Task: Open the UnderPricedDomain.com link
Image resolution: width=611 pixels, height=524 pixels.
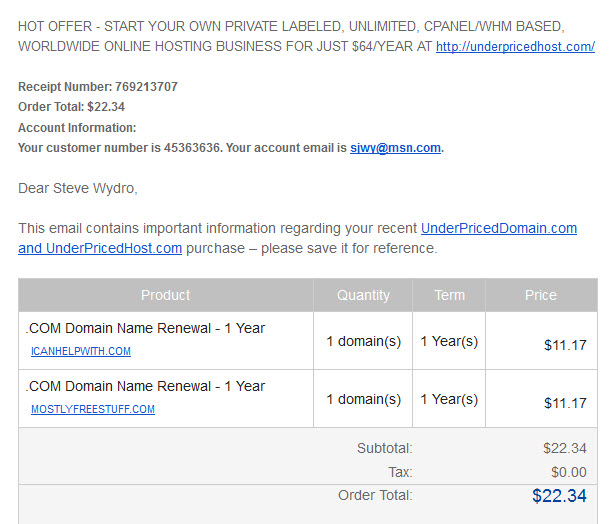Action: (499, 228)
